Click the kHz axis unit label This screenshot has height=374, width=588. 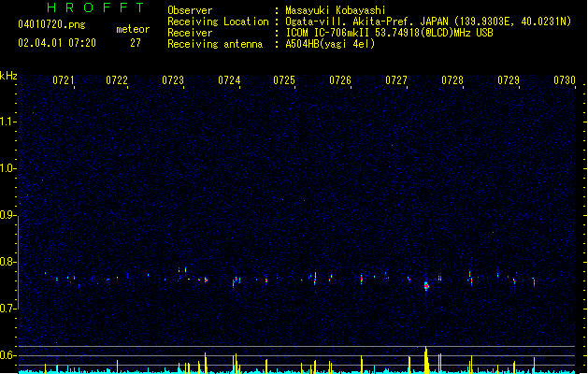pos(8,76)
